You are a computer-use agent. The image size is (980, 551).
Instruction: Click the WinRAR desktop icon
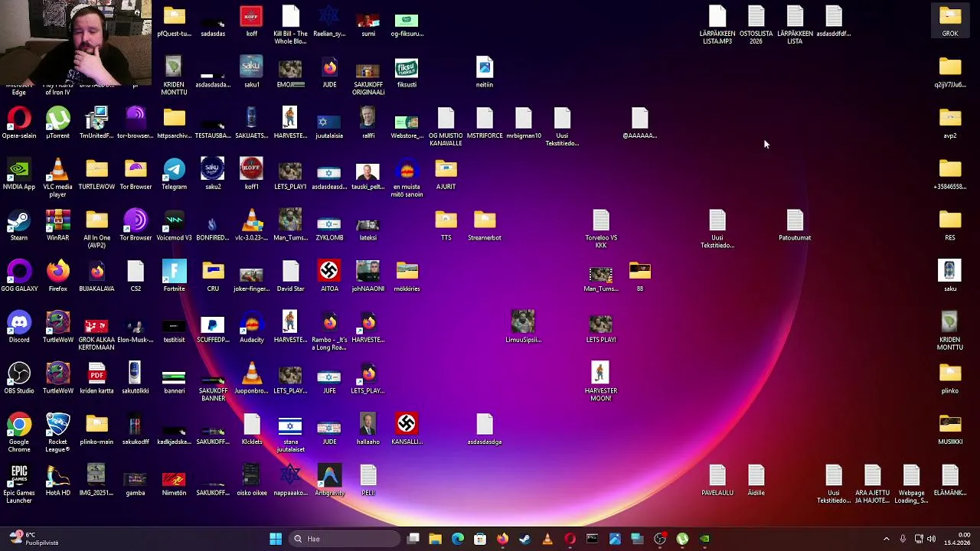(x=58, y=225)
